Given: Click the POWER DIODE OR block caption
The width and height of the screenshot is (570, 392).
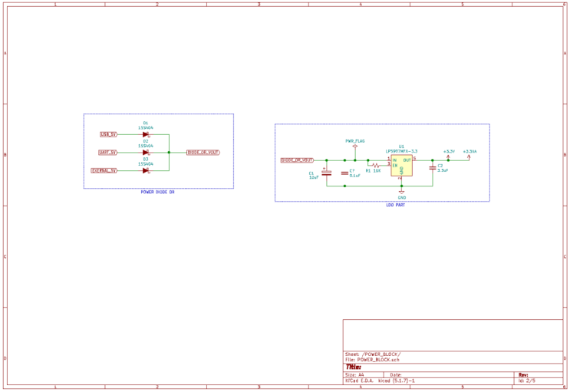Looking at the screenshot, I should tap(157, 192).
